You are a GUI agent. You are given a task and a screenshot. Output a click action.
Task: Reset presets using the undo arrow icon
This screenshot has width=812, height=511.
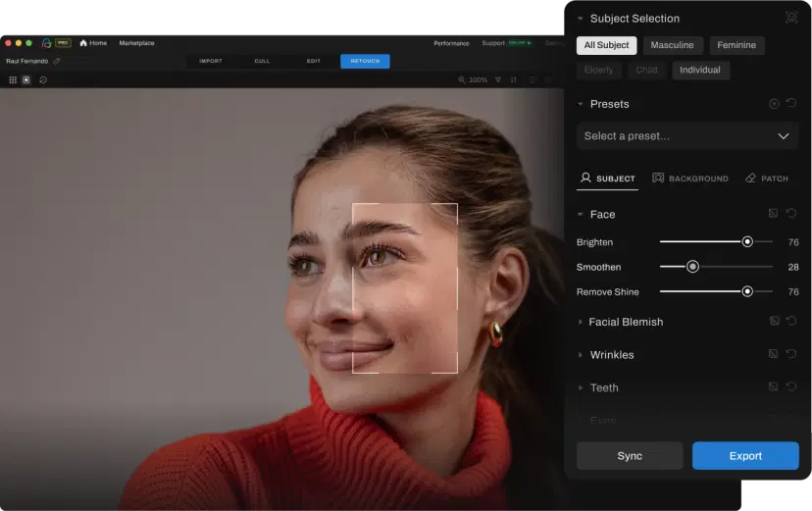791,103
